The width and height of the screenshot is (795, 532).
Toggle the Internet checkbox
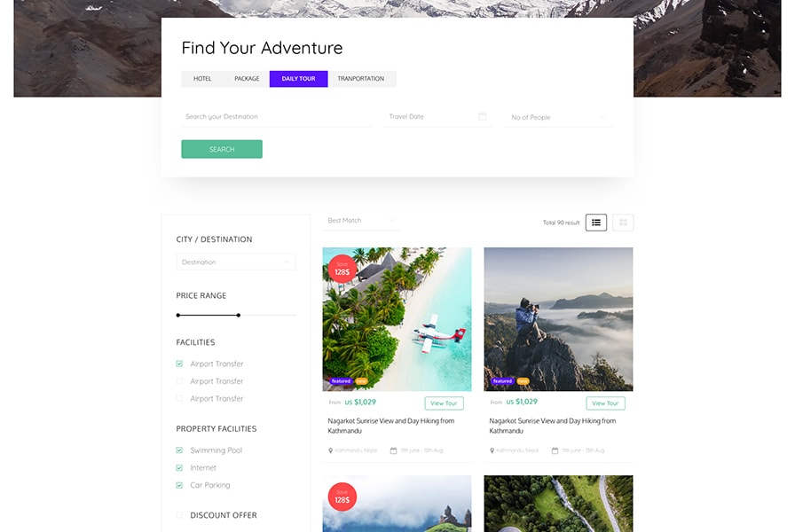[179, 467]
